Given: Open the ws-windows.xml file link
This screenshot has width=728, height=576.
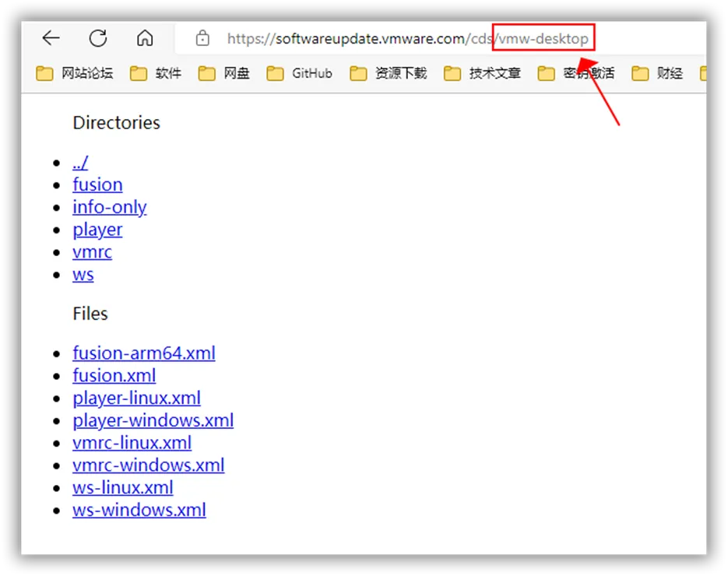Looking at the screenshot, I should pyautogui.click(x=139, y=511).
